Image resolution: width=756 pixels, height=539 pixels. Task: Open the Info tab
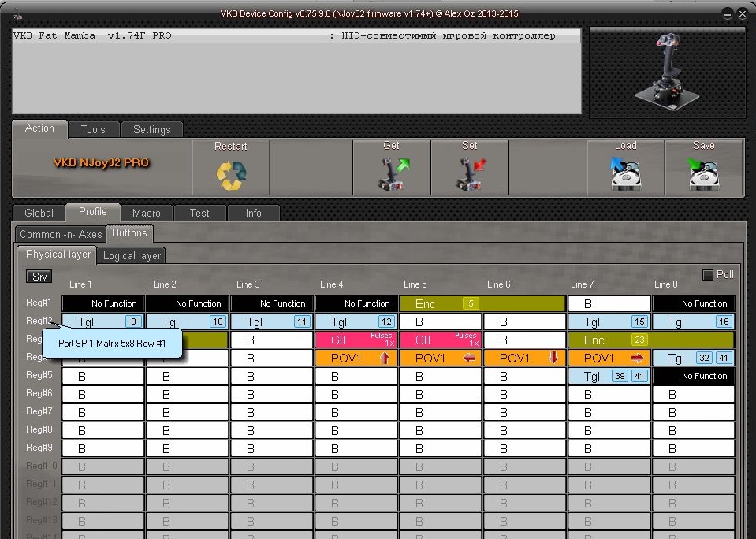click(x=254, y=213)
